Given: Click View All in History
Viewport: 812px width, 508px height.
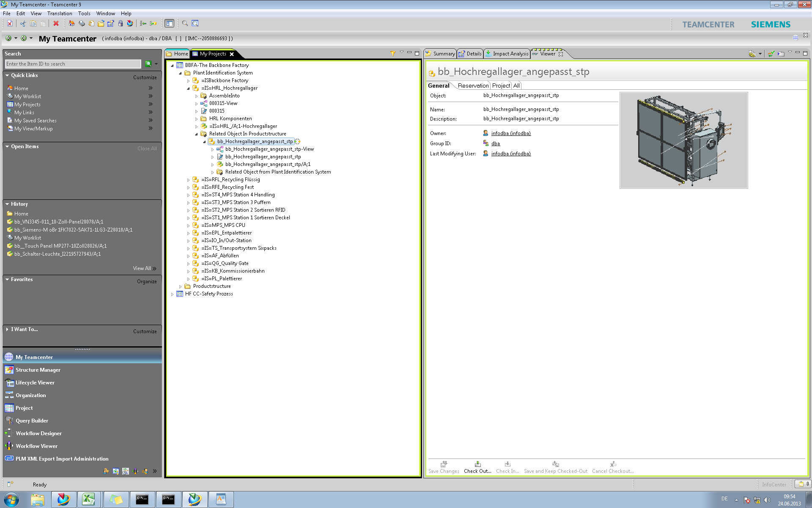Looking at the screenshot, I should pyautogui.click(x=144, y=268).
